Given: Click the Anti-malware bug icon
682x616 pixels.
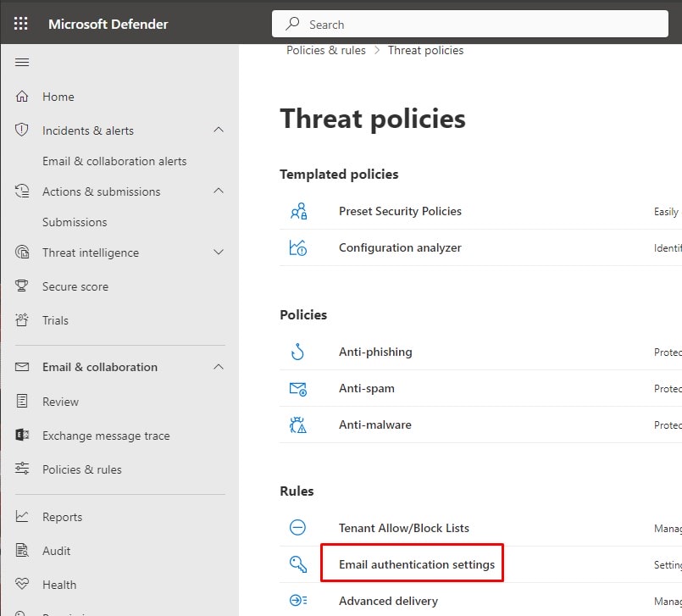Looking at the screenshot, I should 298,425.
